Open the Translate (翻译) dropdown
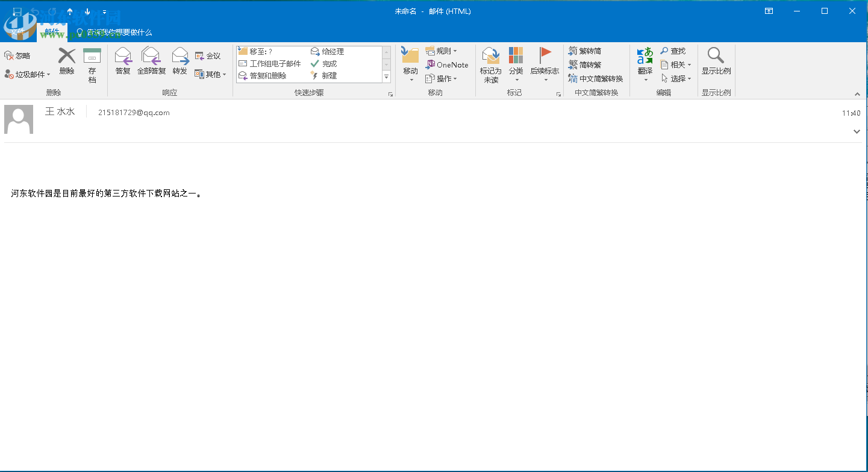 click(x=645, y=65)
